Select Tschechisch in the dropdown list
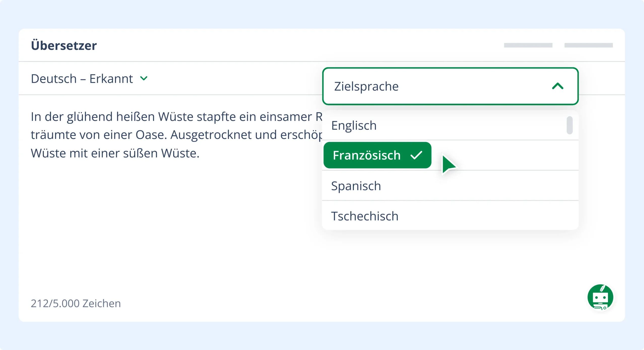 [365, 216]
